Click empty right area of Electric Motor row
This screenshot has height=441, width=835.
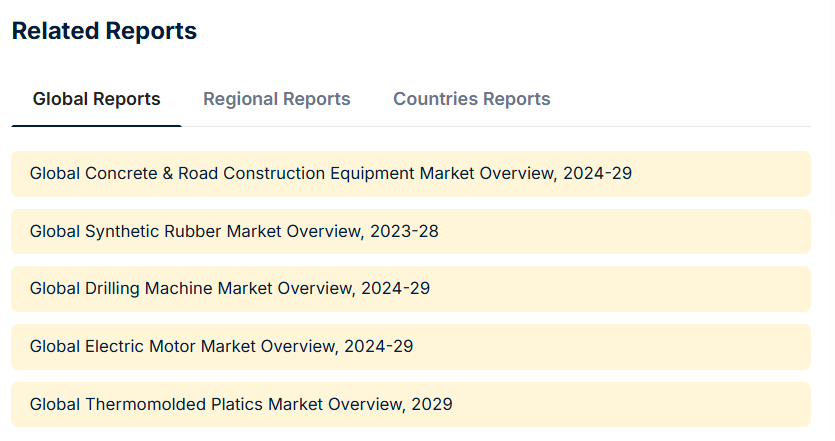pos(650,346)
